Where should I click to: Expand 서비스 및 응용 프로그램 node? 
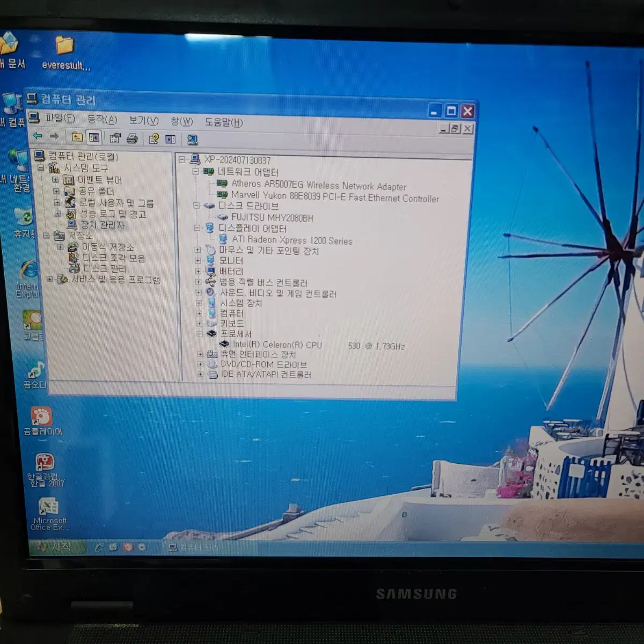49,279
